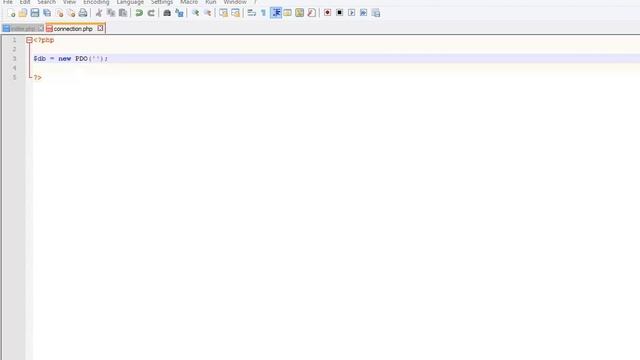Save the current recorded macro
The height and width of the screenshot is (360, 640).
point(376,13)
